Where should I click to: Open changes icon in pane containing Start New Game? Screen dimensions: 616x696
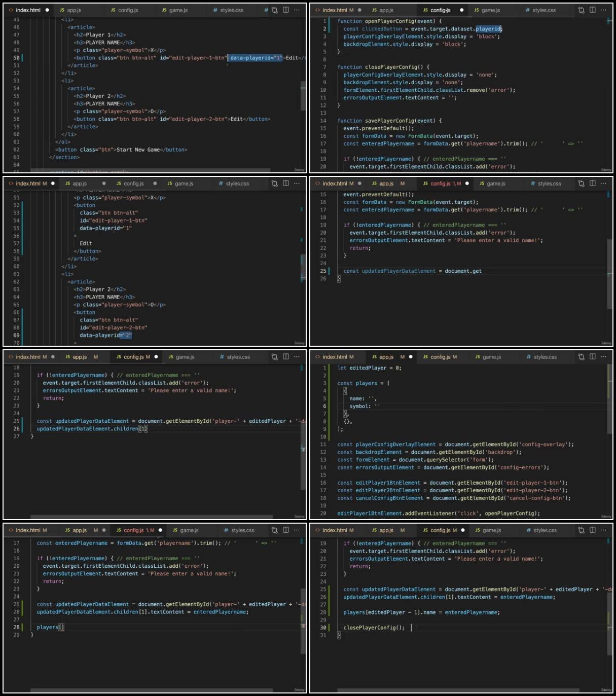pos(274,10)
